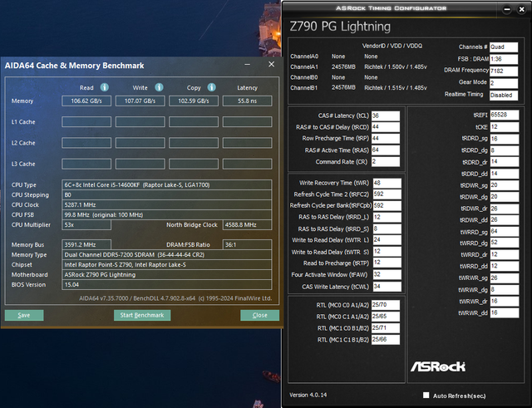The image size is (532, 408).
Task: Click the tRRD_L value field
Action: [387, 218]
